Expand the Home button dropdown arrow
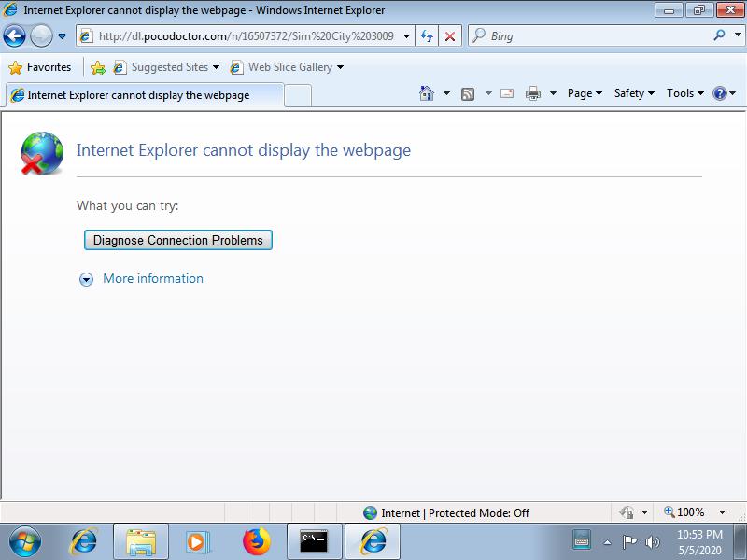The height and width of the screenshot is (560, 747). 446,93
